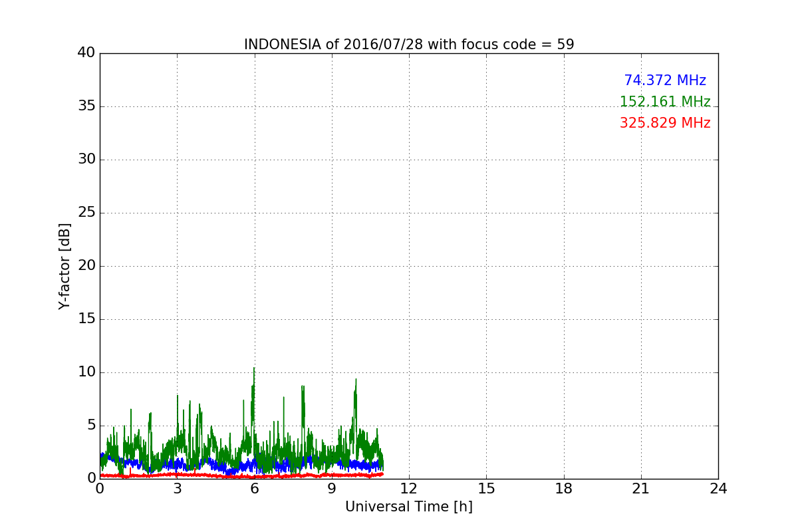Image resolution: width=798 pixels, height=532 pixels.
Task: Click the x-axis tick label 9
Action: pos(332,488)
